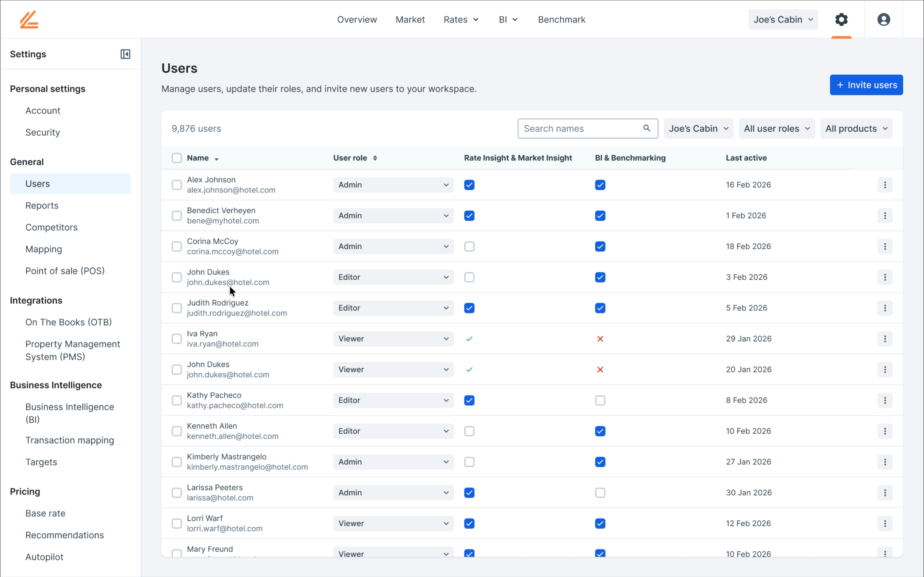The height and width of the screenshot is (577, 924).
Task: Open the Joe's Cabin property dropdown in top bar
Action: [x=783, y=20]
